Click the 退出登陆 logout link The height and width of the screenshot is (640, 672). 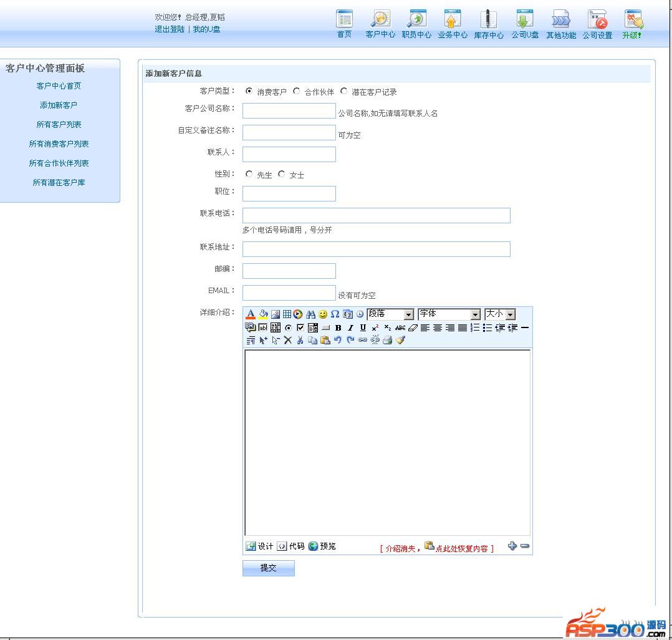pos(170,29)
